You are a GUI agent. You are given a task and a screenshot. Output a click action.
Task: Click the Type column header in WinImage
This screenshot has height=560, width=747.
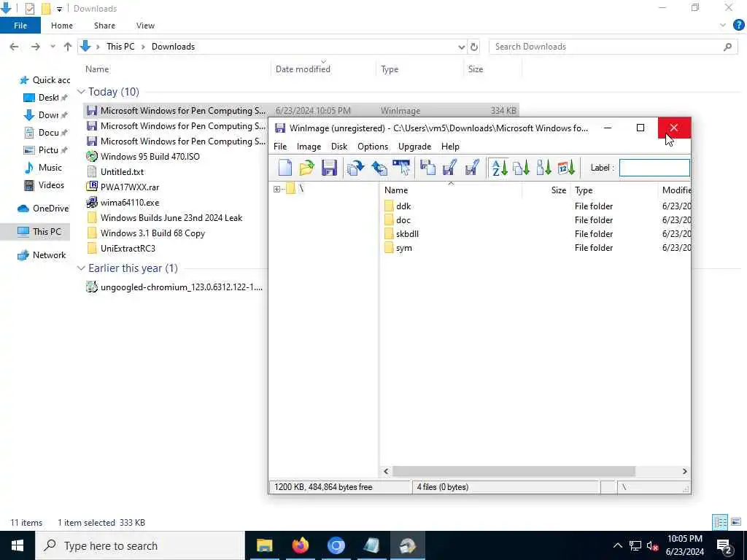614,190
